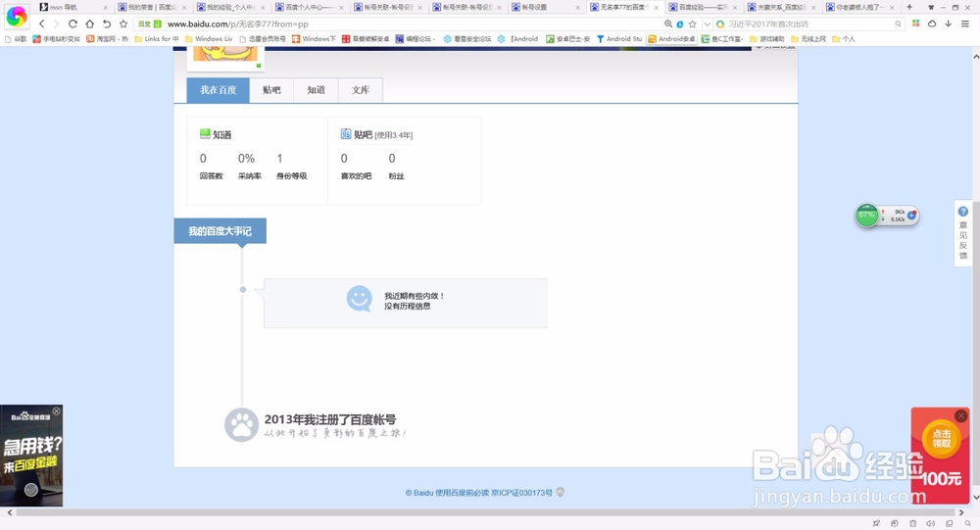This screenshot has width=980, height=530.
Task: Switch to the 百度个人中心 tab
Action: pyautogui.click(x=310, y=8)
